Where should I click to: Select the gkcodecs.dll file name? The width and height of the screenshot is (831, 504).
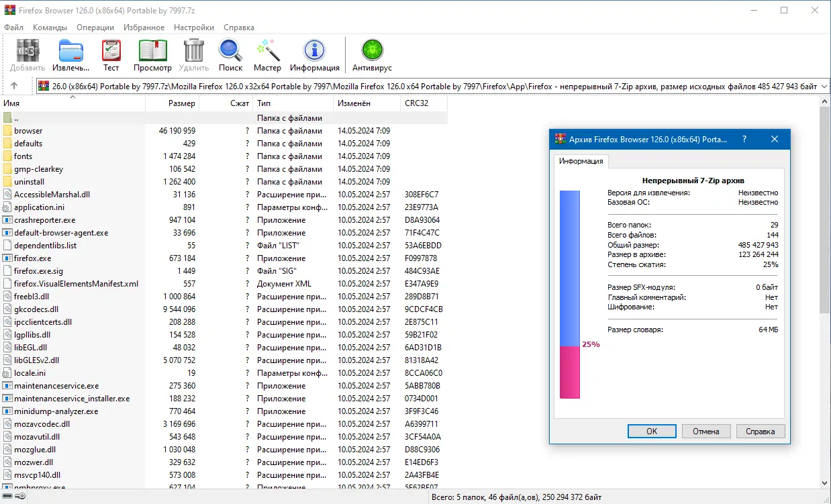coord(36,309)
